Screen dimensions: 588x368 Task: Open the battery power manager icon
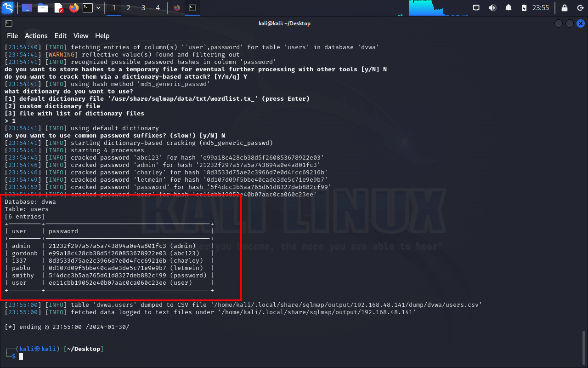[524, 8]
